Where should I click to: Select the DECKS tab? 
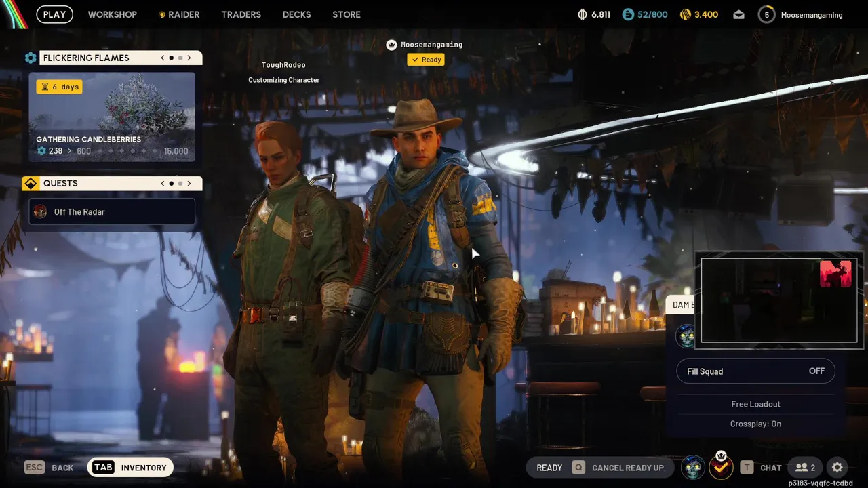pyautogui.click(x=296, y=14)
